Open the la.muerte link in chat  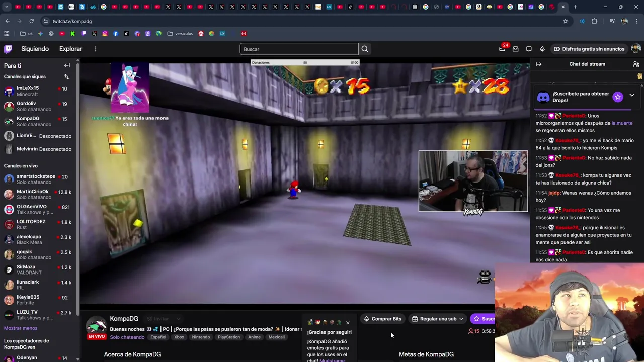pos(622,123)
